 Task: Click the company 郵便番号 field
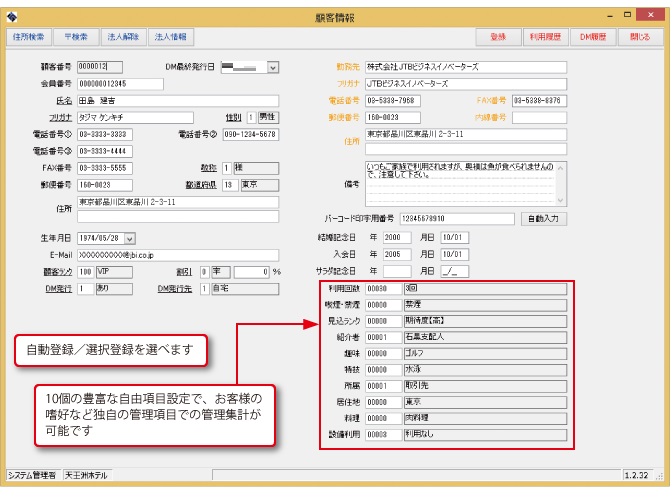coord(393,117)
